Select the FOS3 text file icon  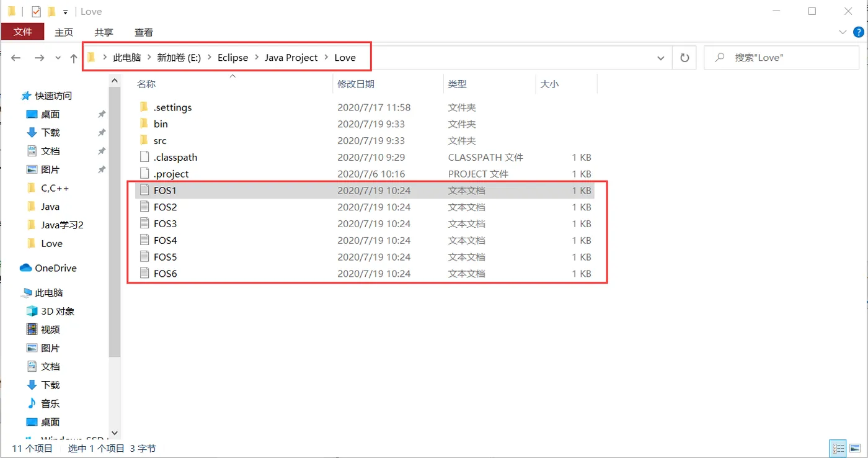(x=144, y=223)
